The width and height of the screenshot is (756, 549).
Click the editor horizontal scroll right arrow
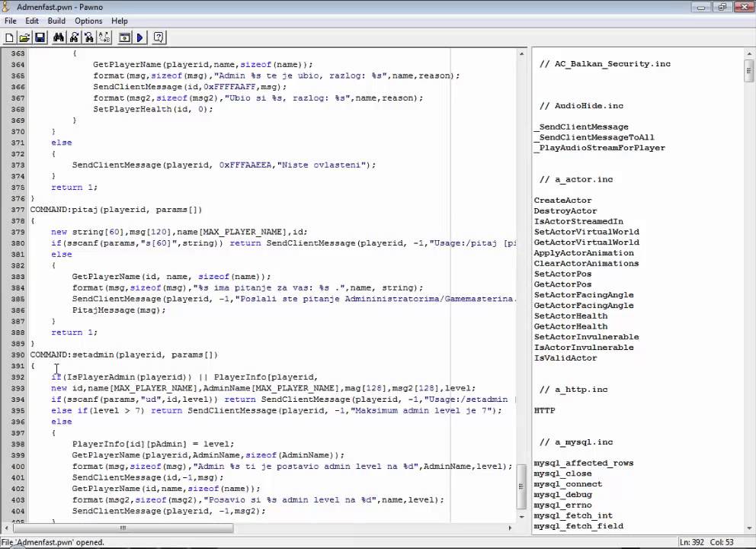click(x=510, y=528)
